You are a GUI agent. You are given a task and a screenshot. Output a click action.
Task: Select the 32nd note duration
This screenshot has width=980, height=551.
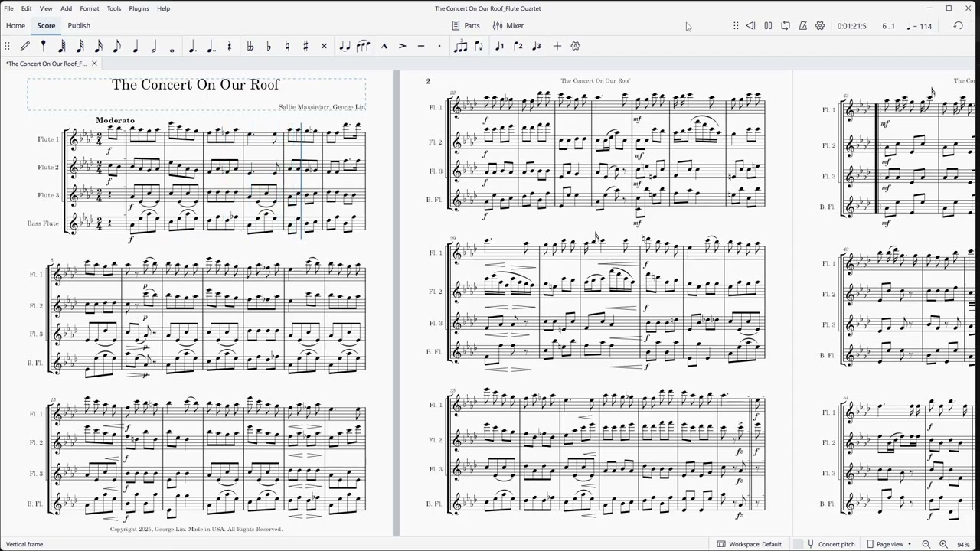click(x=80, y=46)
